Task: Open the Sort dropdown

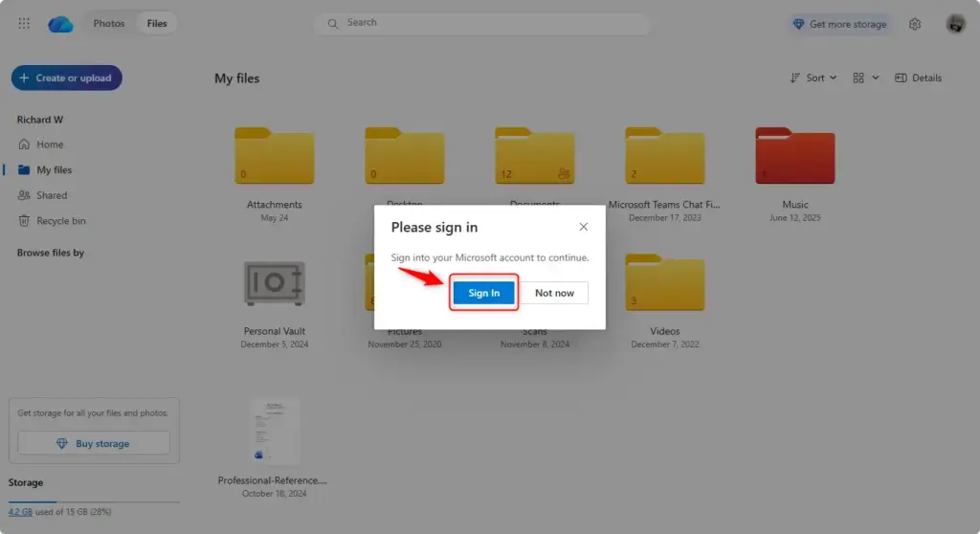Action: pyautogui.click(x=813, y=78)
